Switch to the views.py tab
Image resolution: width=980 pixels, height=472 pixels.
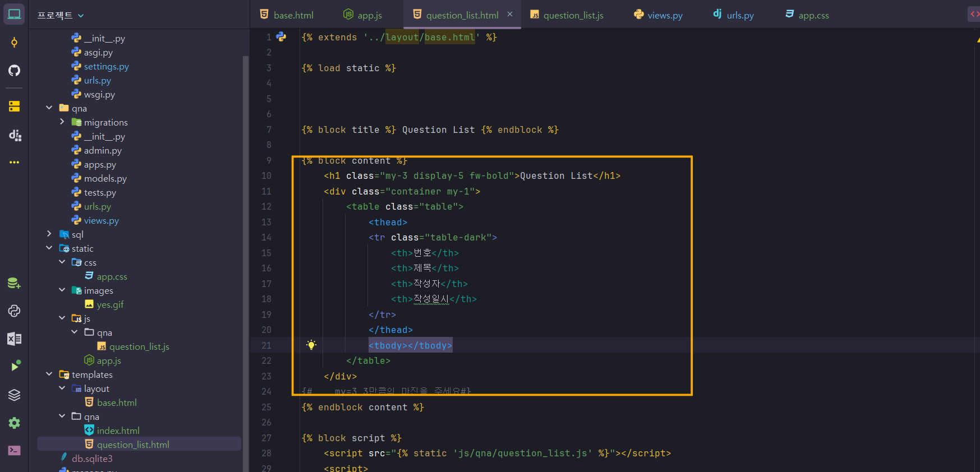(658, 15)
